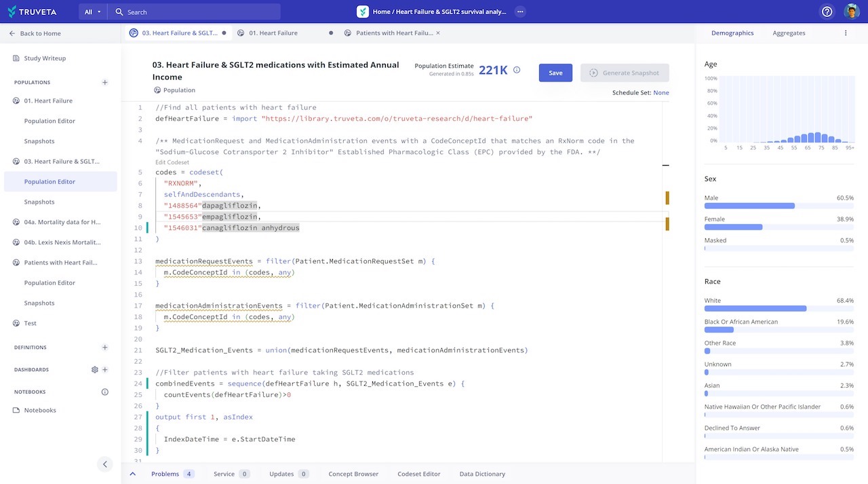
Task: Collapse the bottom panel with the chevron
Action: (133, 473)
